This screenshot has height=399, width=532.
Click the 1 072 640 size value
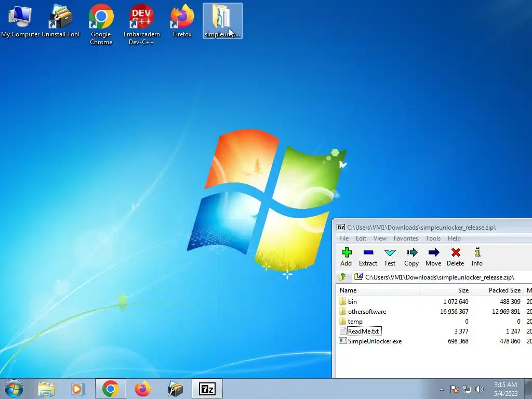tap(456, 302)
